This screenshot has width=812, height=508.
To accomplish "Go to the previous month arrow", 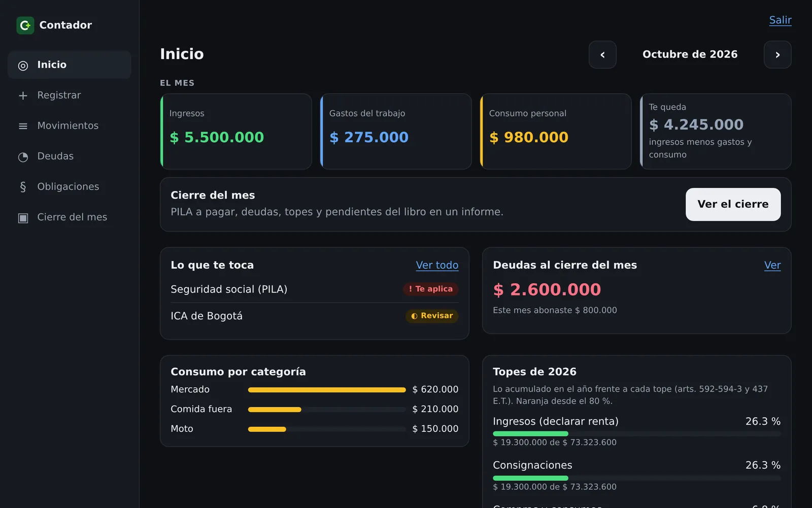I will (602, 54).
